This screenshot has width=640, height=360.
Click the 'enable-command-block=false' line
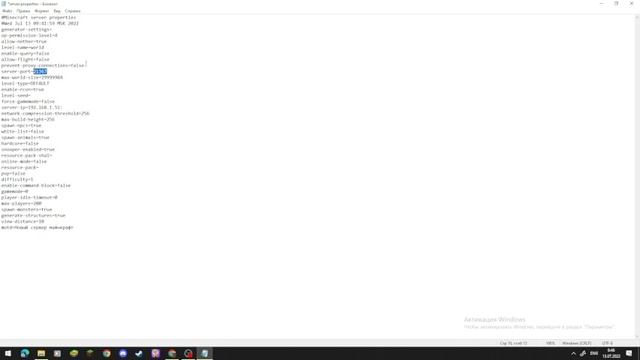click(x=36, y=185)
